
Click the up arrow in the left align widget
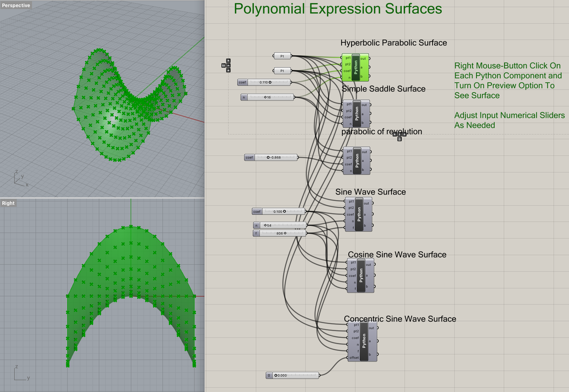tap(228, 61)
